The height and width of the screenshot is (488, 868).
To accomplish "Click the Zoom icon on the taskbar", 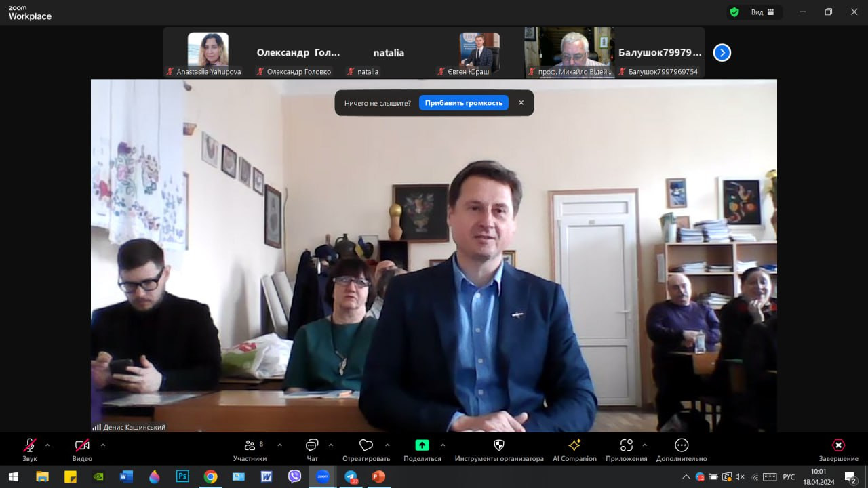I will 323,476.
